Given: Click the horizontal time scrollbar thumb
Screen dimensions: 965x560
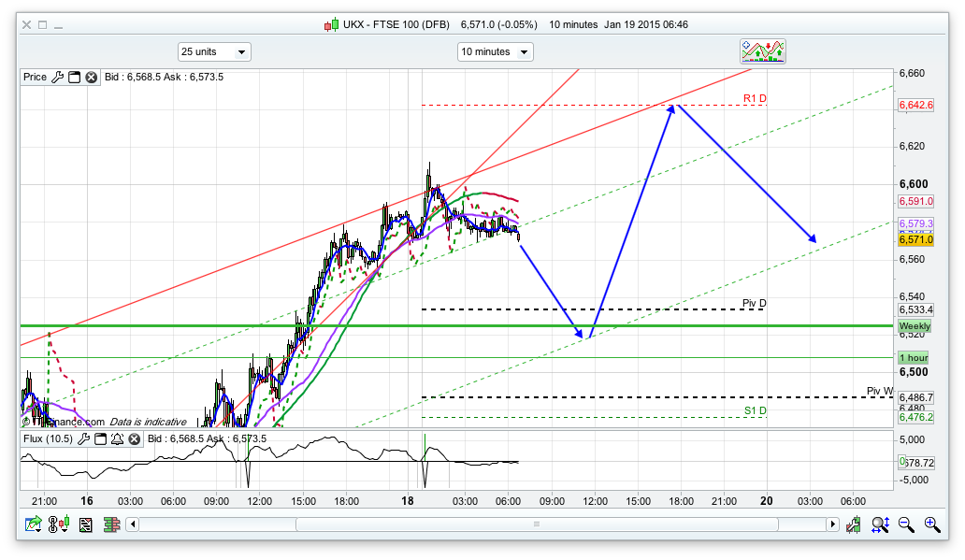Looking at the screenshot, I should [x=484, y=525].
